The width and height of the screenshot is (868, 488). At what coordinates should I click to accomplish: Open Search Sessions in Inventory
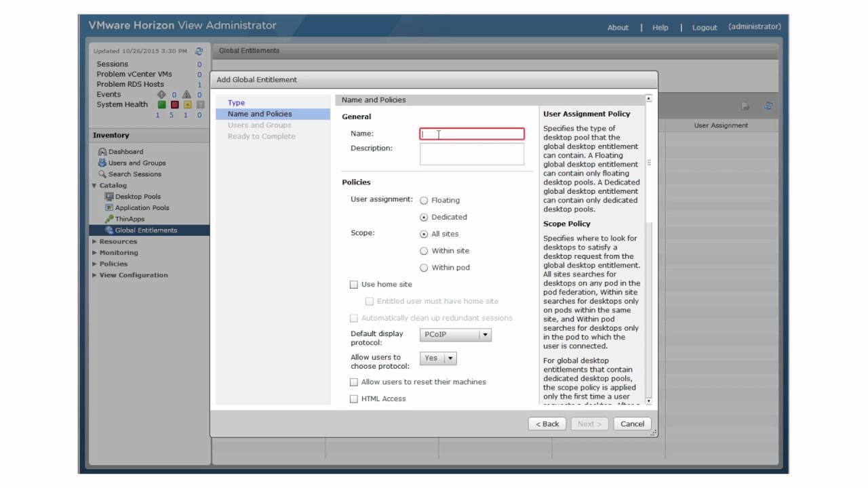(135, 174)
